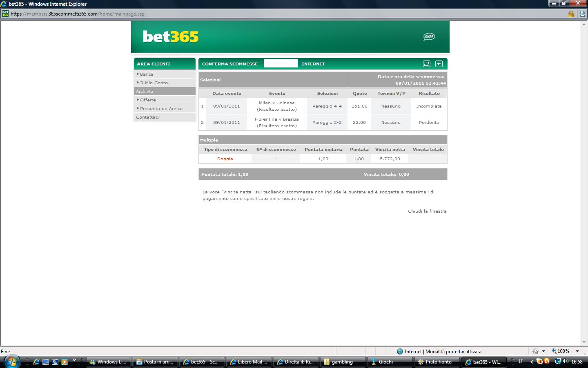Click Milan v Udinese event cell
588x368 pixels.
pyautogui.click(x=277, y=106)
